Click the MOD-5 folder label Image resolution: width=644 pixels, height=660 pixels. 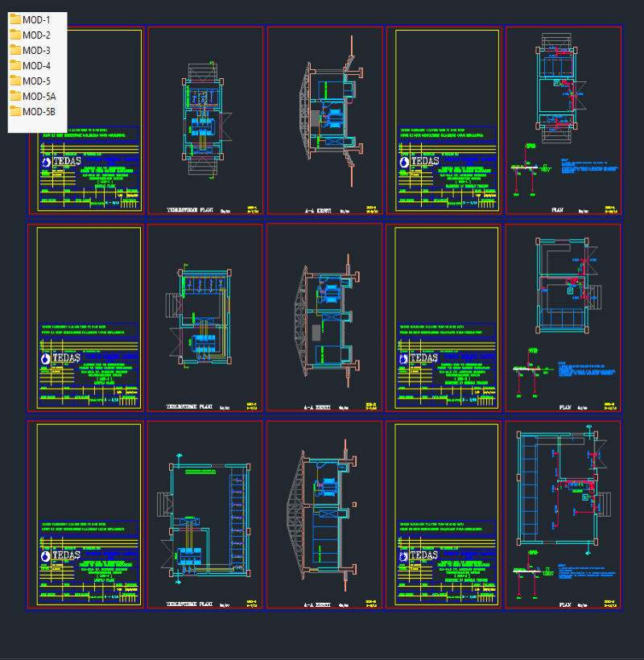pyautogui.click(x=36, y=80)
